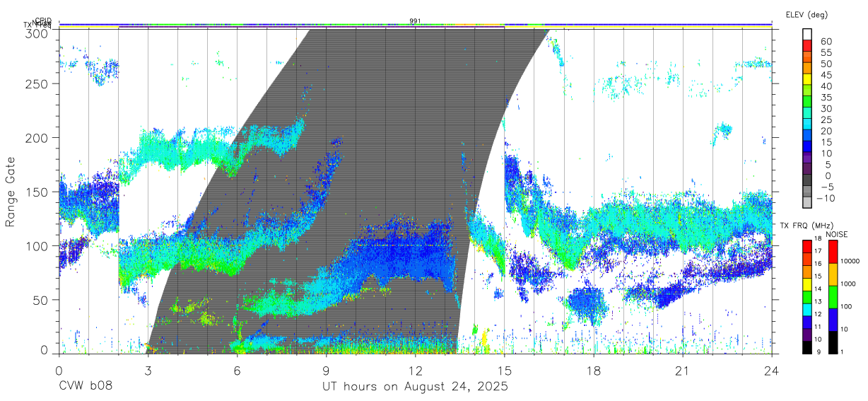Viewport: 868px width, 401px height.
Task: Click the cyan 25–30 degree elevation swatch
Action: tap(807, 113)
